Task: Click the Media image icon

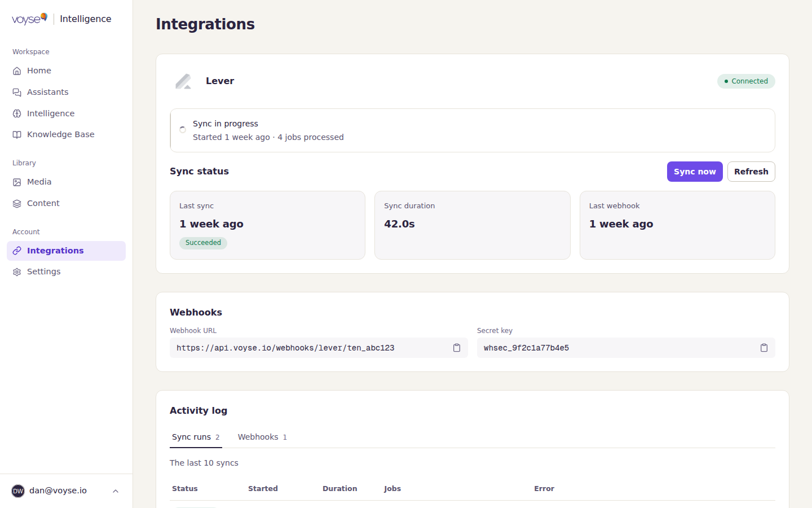Action: click(x=17, y=182)
